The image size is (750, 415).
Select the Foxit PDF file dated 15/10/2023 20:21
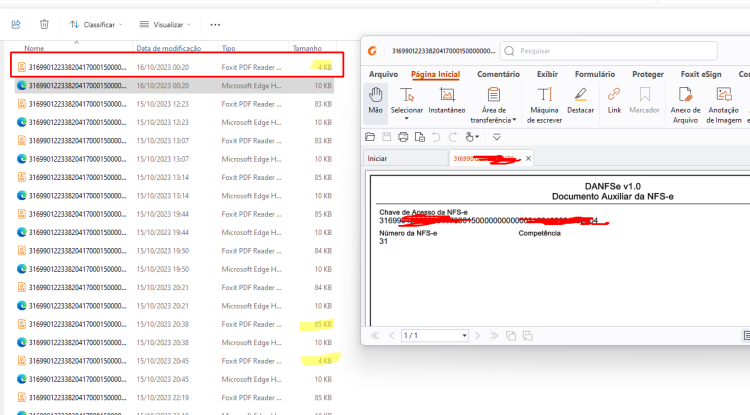click(174, 287)
